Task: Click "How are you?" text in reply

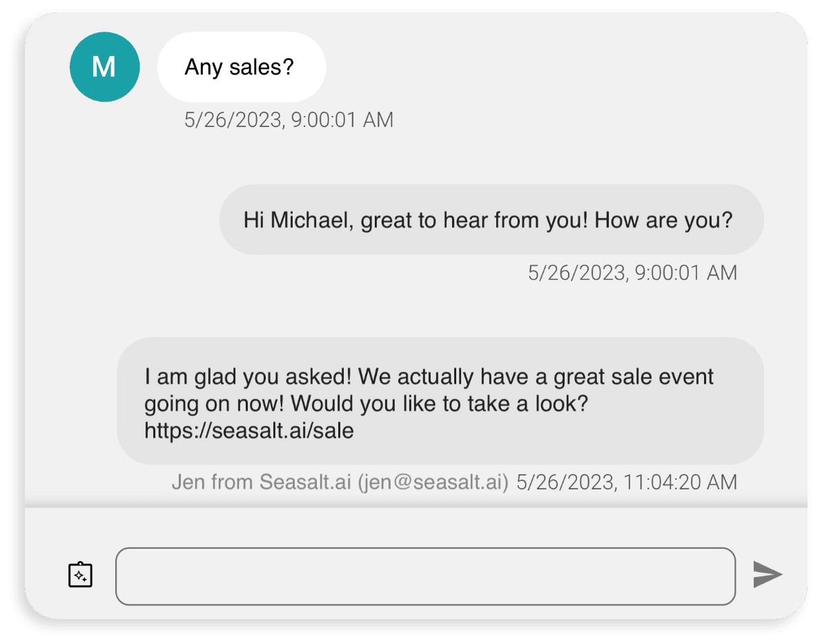Action: (x=663, y=220)
